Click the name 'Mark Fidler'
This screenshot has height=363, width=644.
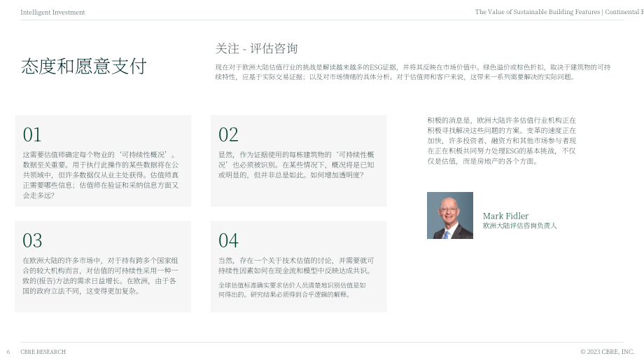click(505, 216)
